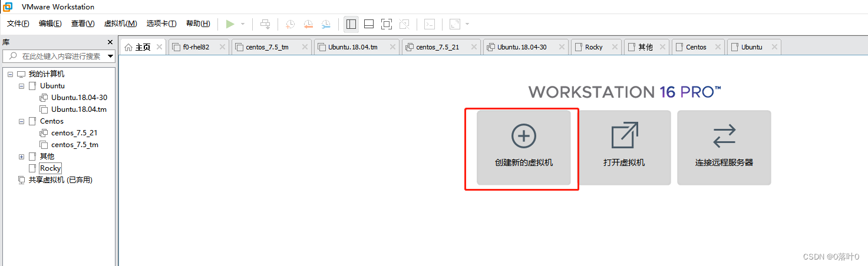Expand the 其他 folder in library

21,157
